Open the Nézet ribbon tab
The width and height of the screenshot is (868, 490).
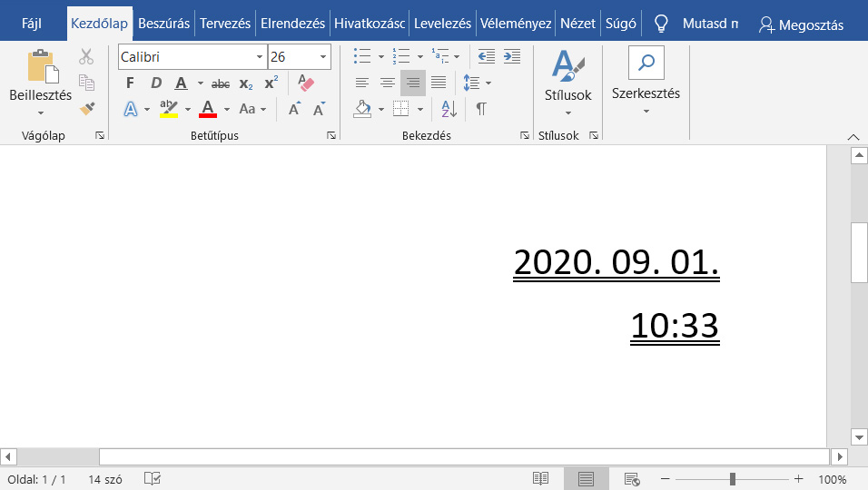pyautogui.click(x=578, y=24)
